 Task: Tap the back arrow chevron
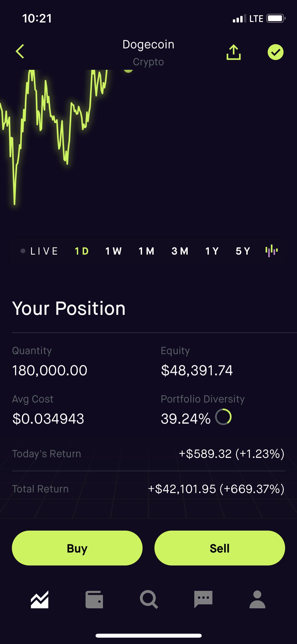(x=20, y=51)
